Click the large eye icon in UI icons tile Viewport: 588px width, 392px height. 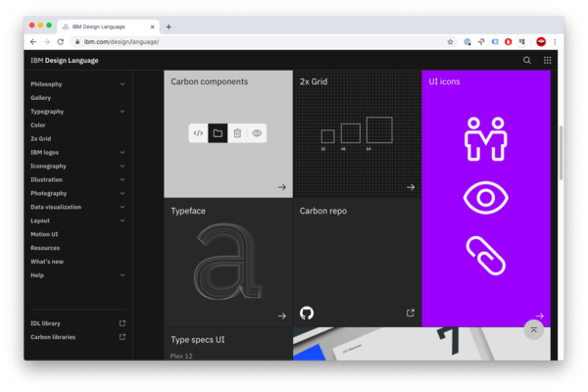tap(486, 197)
